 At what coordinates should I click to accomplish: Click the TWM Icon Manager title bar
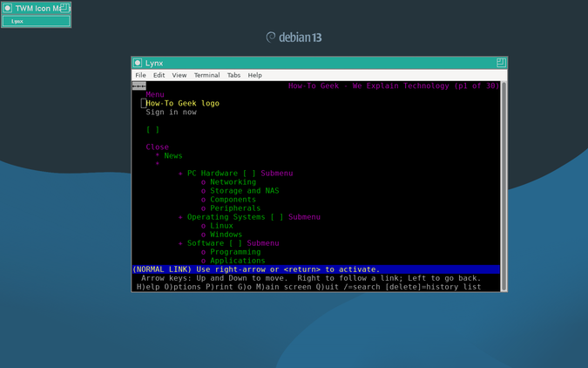36,8
